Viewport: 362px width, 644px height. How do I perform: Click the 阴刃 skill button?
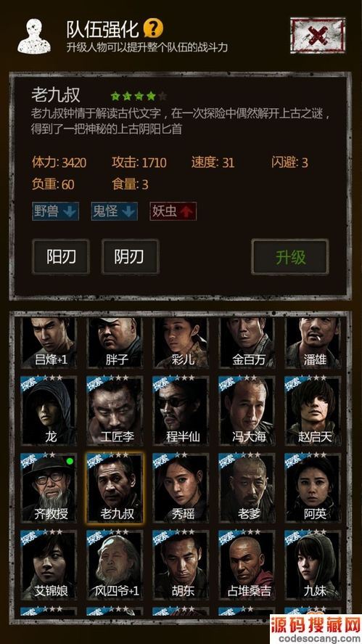pos(130,257)
